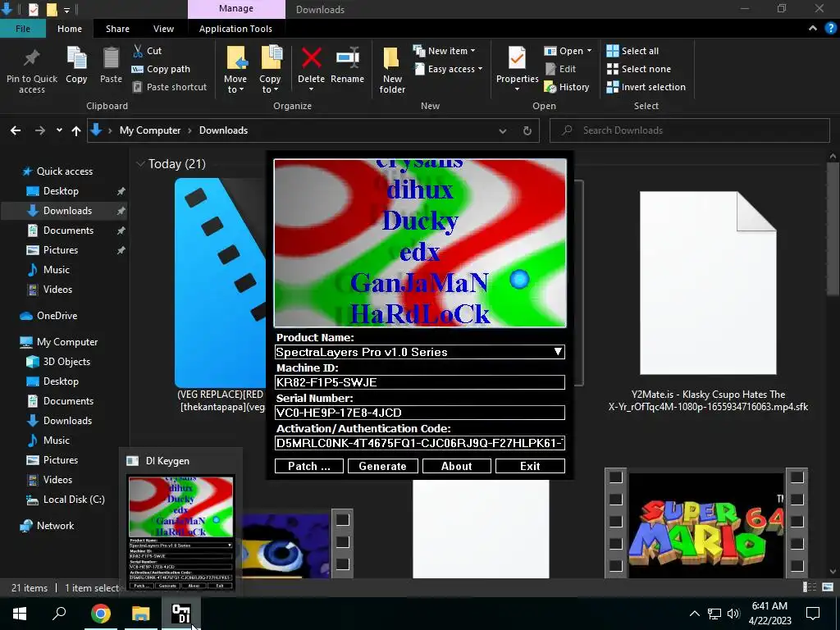Click Select none in ribbon
The width and height of the screenshot is (840, 630).
(638, 69)
